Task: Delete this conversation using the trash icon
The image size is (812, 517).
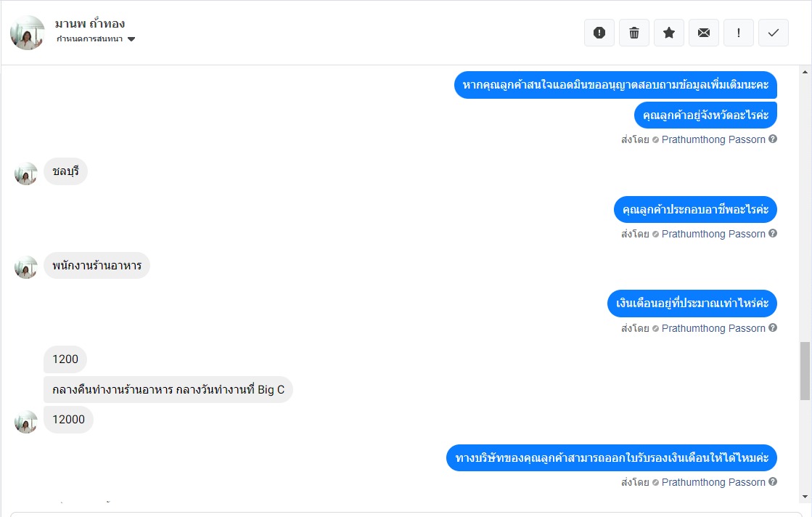Action: [x=634, y=33]
